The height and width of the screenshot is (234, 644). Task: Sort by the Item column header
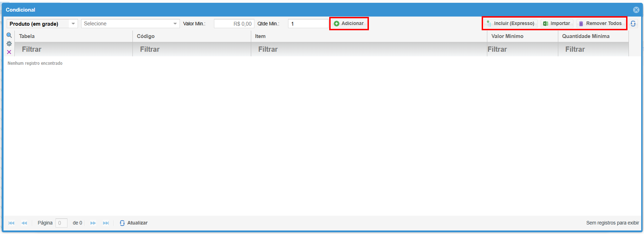click(x=369, y=36)
